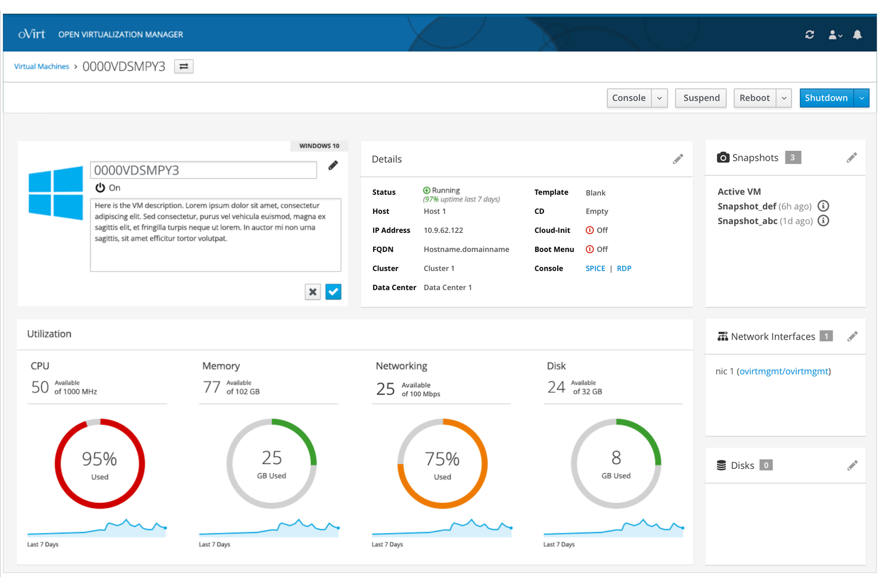Edit Snapshots using the pencil icon
Image resolution: width=882 pixels, height=588 pixels.
coord(852,157)
